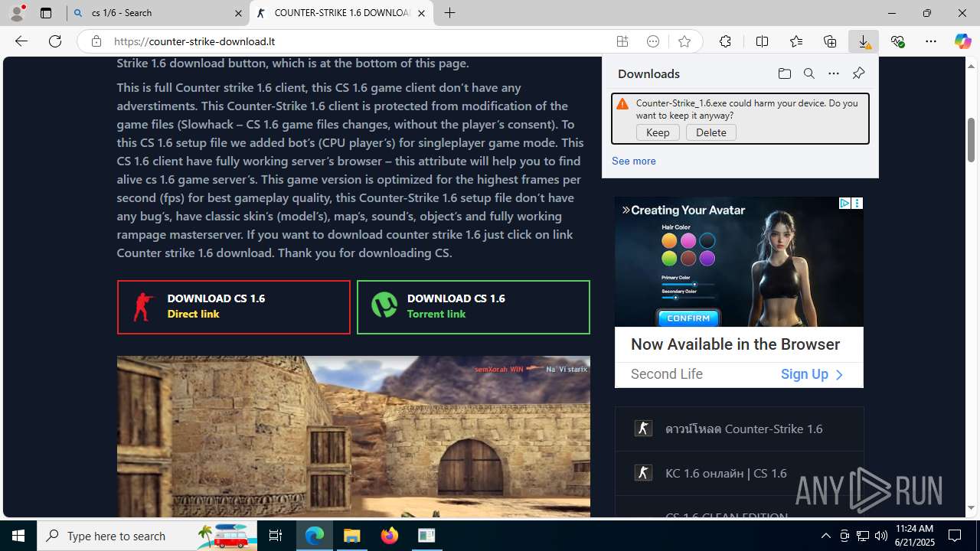Open the apps available icon in address bar

tap(622, 41)
